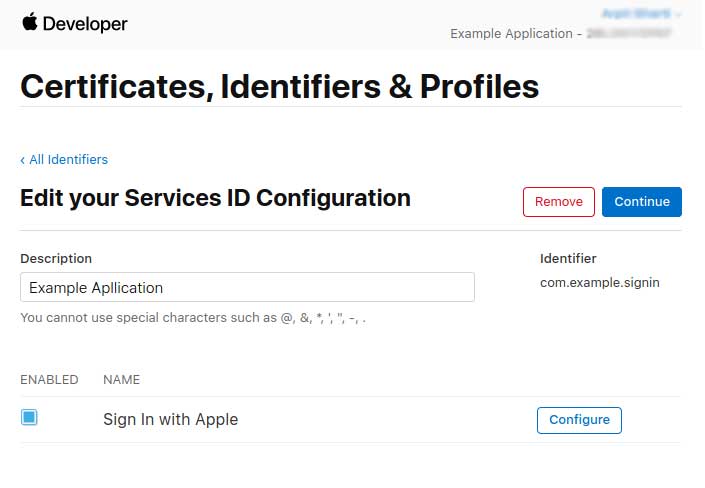Click the Sign In with Apple name
This screenshot has height=488, width=705.
[x=170, y=420]
